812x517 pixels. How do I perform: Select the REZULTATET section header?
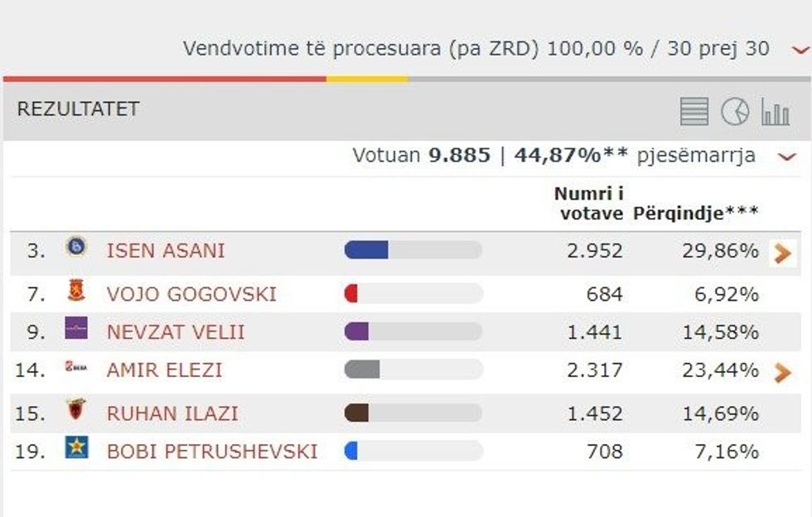[x=79, y=109]
